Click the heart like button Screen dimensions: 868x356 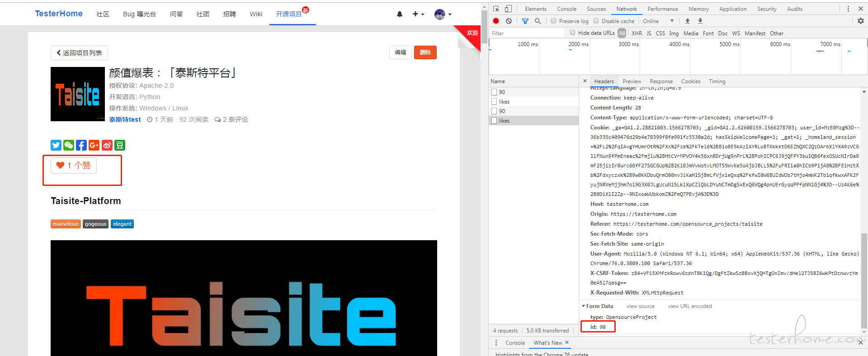tap(74, 166)
